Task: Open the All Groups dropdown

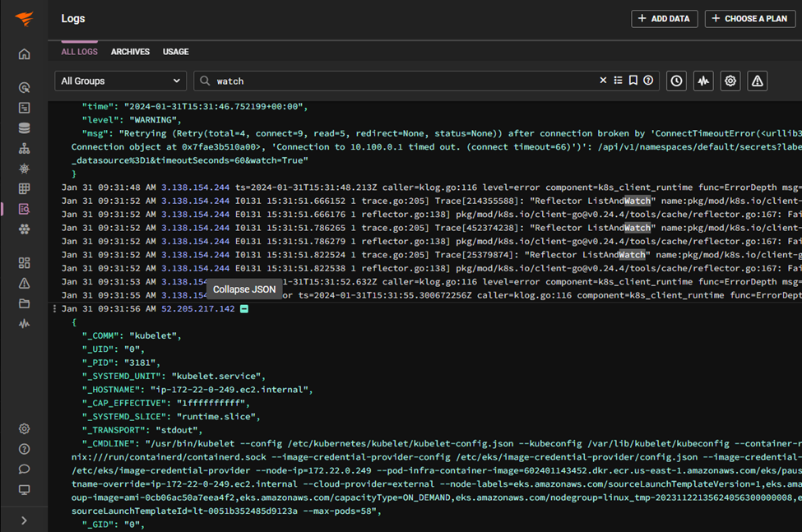Action: pyautogui.click(x=120, y=81)
